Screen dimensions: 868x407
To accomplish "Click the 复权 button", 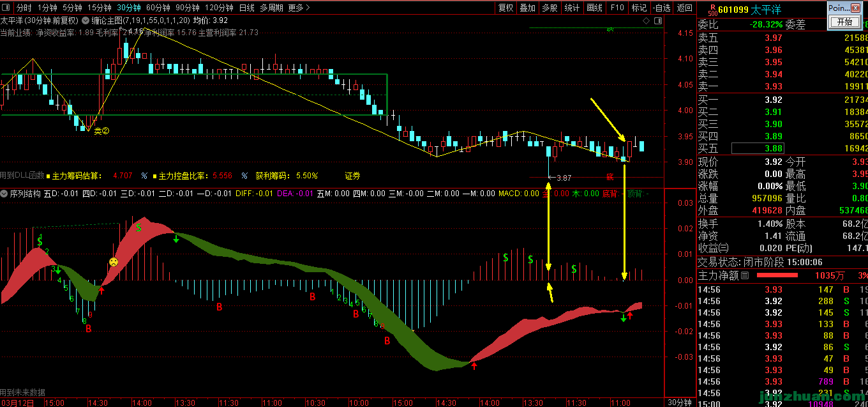I will click(505, 8).
